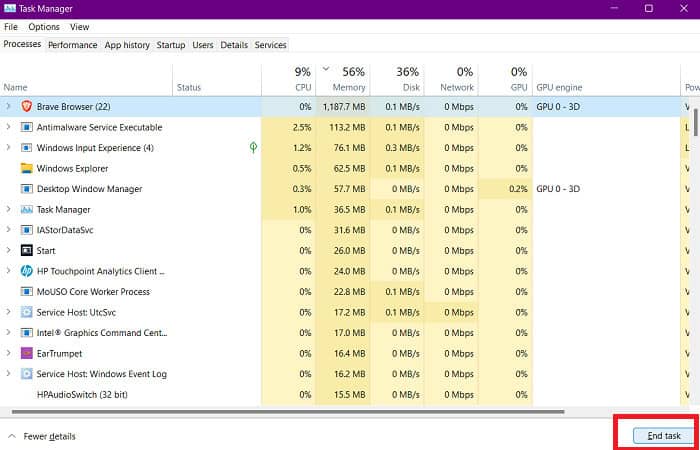Click the MoUSO Core Worker Process icon
700x450 pixels.
[x=27, y=292]
